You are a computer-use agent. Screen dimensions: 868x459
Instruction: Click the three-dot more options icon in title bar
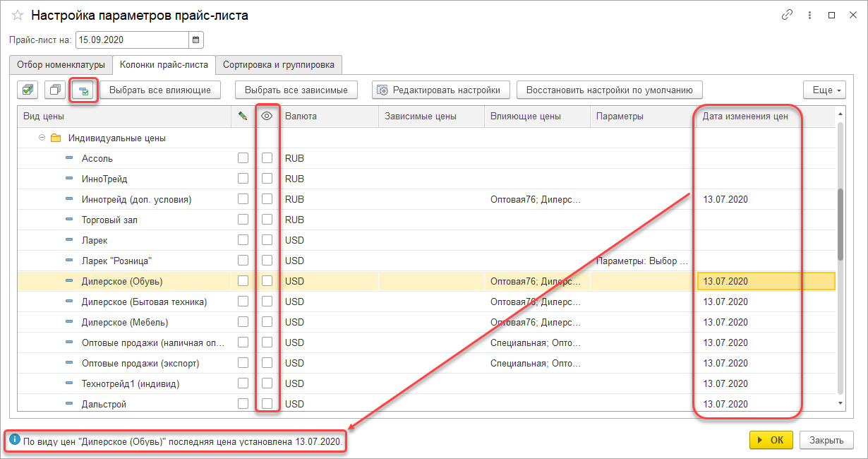pos(809,15)
